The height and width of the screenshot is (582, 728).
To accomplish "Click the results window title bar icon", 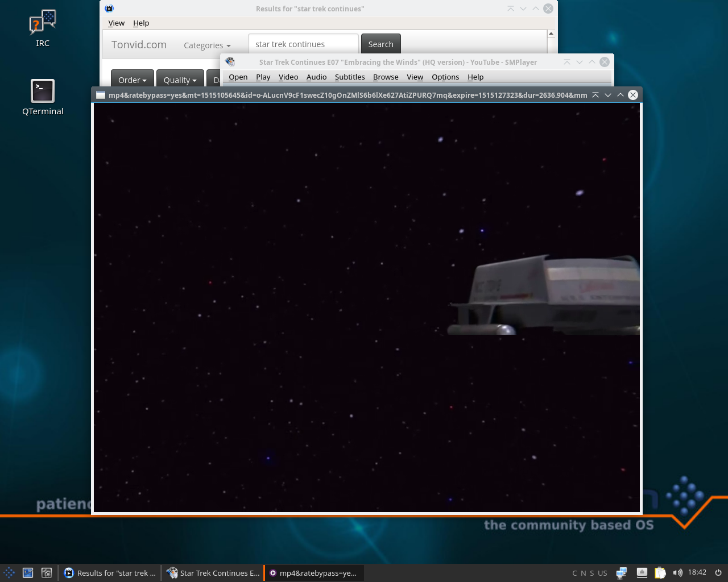I will pyautogui.click(x=109, y=9).
